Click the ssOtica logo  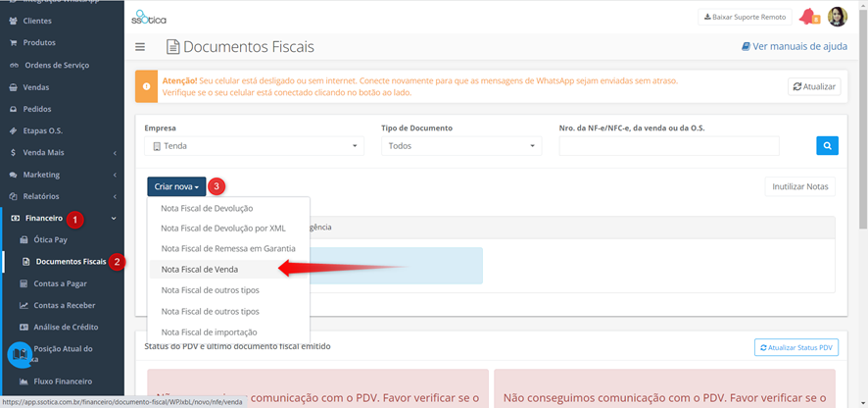(x=148, y=18)
